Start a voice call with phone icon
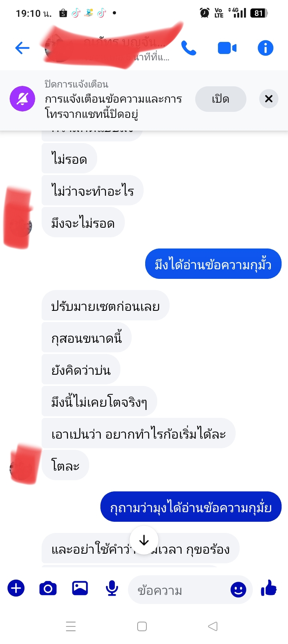 point(189,48)
